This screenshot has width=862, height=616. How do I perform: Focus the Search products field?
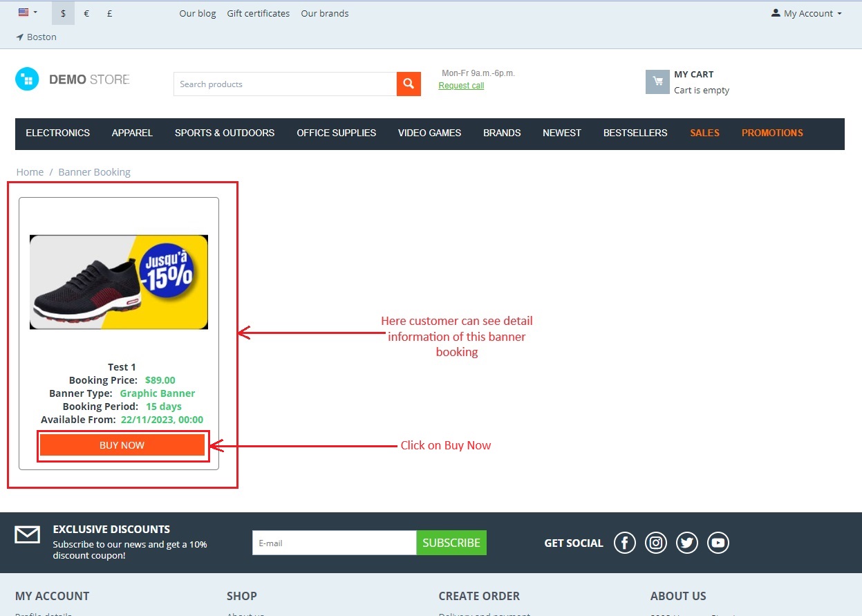tap(285, 84)
